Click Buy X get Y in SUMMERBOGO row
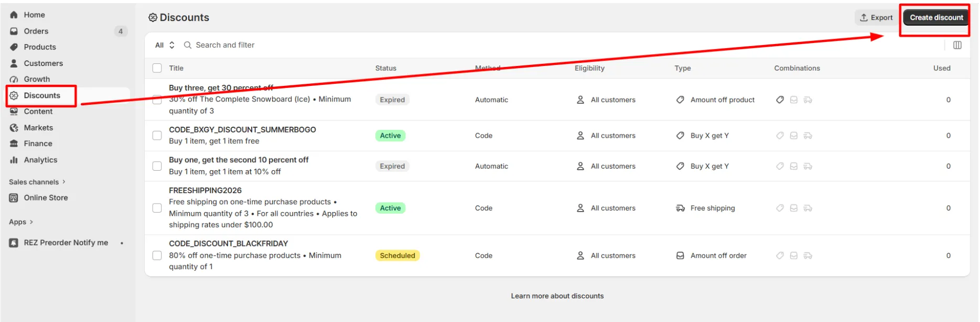Viewport: 980px width, 322px height. click(709, 136)
